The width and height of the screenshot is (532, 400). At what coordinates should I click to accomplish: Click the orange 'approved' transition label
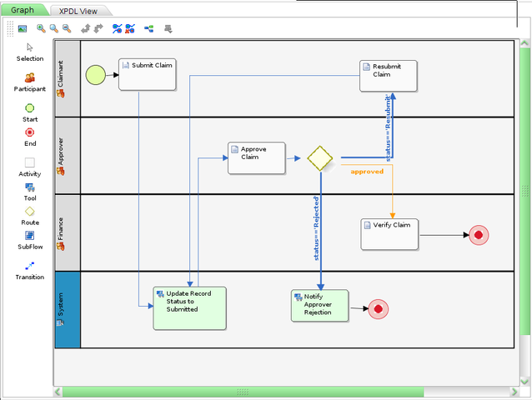(x=367, y=172)
